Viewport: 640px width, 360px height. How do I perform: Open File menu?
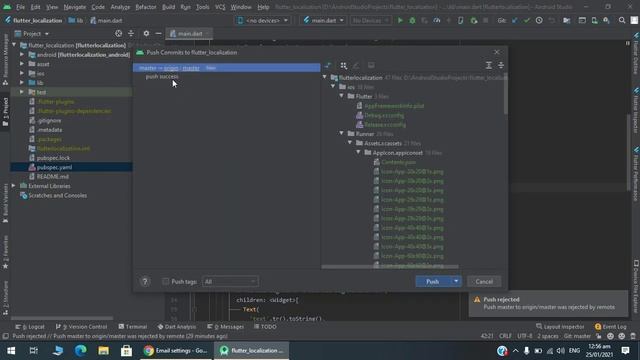(x=20, y=7)
